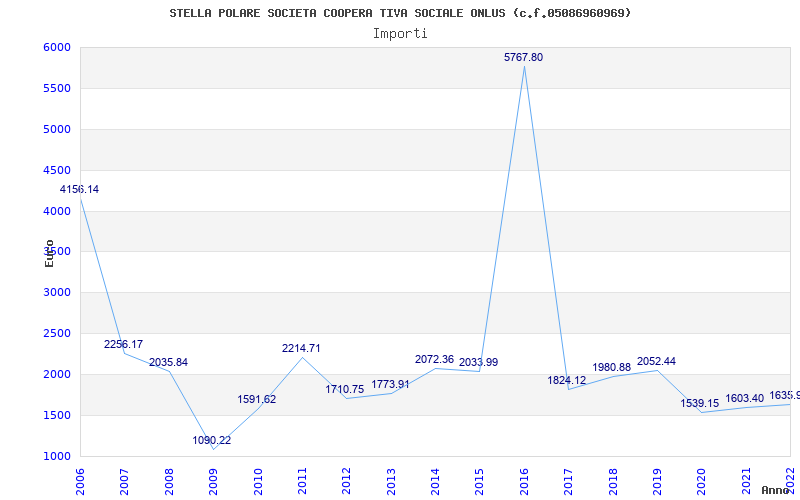The width and height of the screenshot is (800, 500).
Task: Click the x-axis year 2019
Action: click(x=657, y=482)
